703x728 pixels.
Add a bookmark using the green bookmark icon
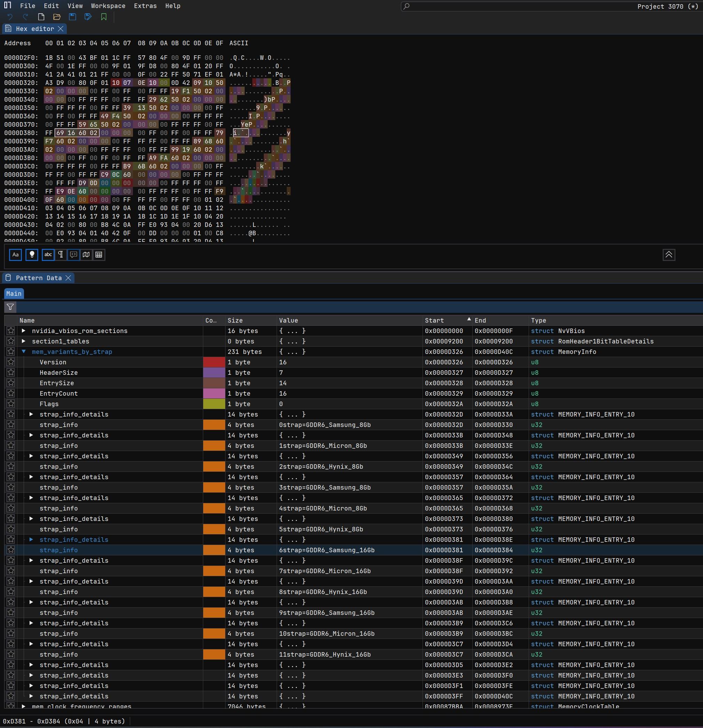[104, 17]
